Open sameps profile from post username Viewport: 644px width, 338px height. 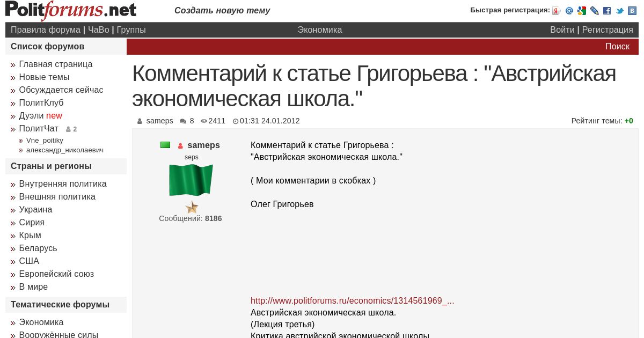tap(204, 145)
